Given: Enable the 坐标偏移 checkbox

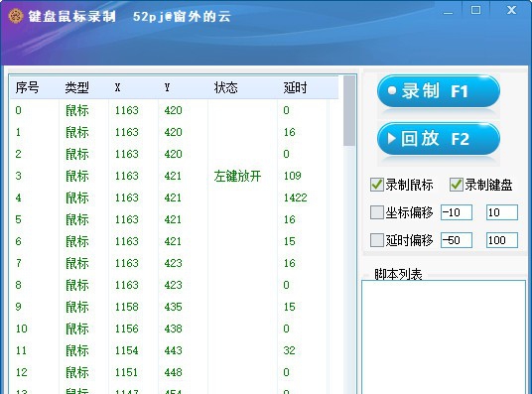Looking at the screenshot, I should [x=377, y=212].
